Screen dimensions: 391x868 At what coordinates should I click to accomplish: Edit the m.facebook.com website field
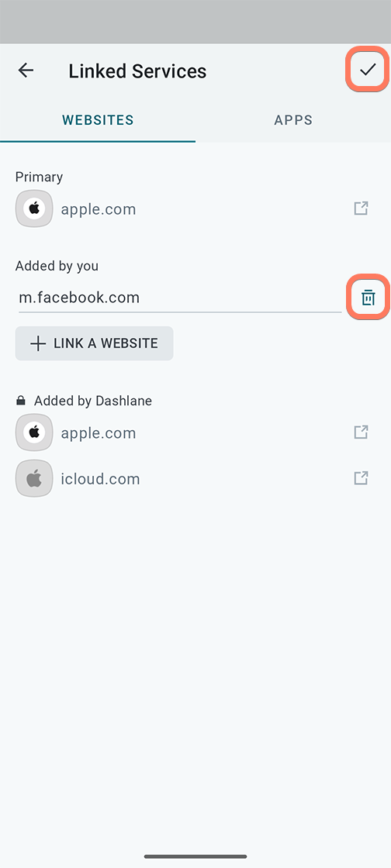(x=180, y=298)
